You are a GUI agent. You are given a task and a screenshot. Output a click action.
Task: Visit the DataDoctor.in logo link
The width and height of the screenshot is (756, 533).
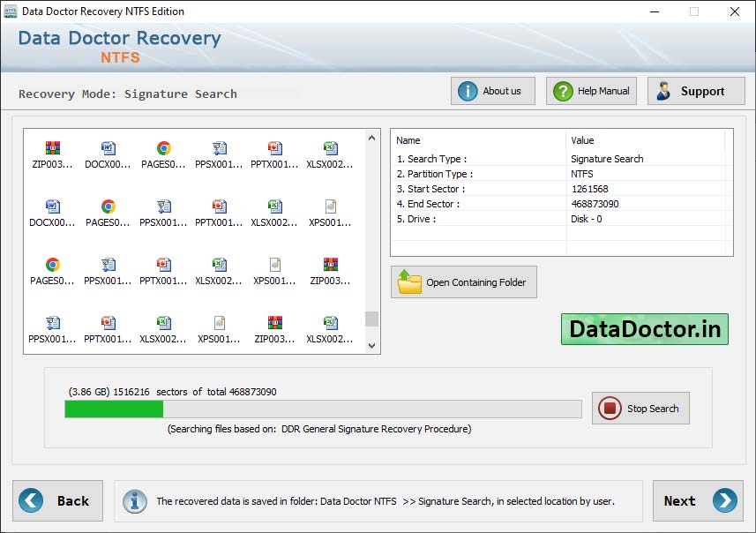click(x=645, y=328)
